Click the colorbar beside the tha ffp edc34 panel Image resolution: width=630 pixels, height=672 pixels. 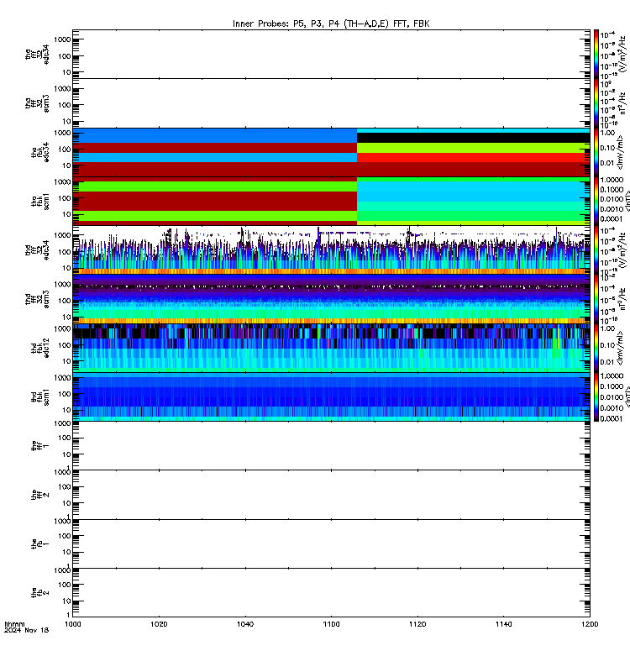click(x=596, y=55)
